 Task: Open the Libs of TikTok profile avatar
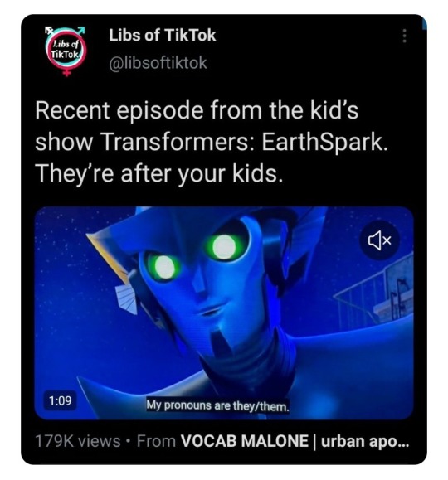66,51
